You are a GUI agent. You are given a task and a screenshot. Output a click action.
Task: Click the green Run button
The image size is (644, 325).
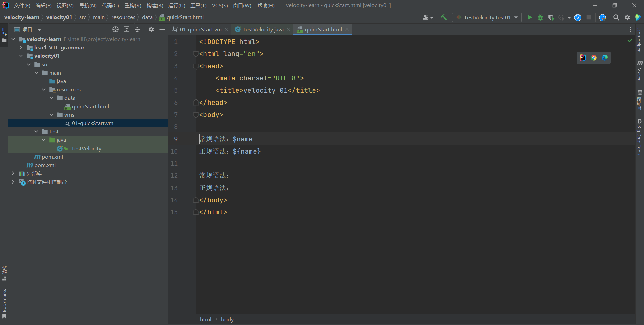point(530,17)
